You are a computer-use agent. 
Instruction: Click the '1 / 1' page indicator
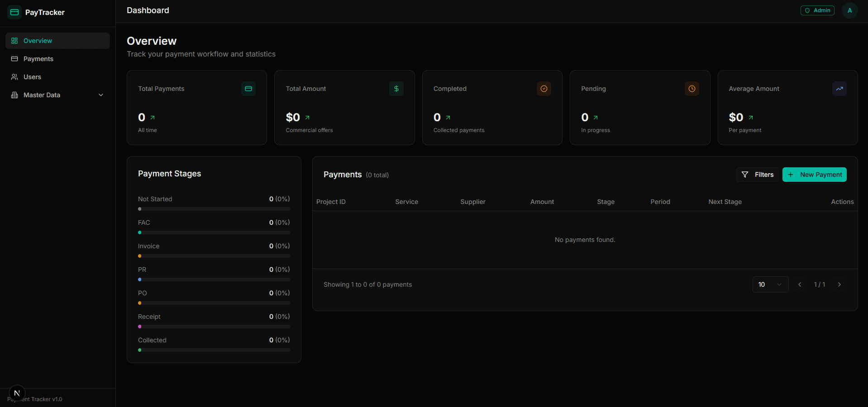[820, 284]
